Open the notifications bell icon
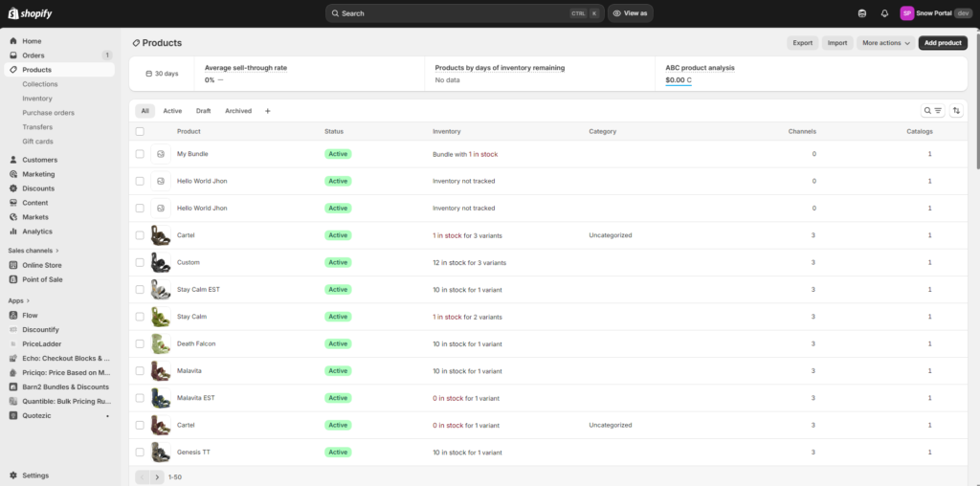The image size is (980, 486). (884, 13)
